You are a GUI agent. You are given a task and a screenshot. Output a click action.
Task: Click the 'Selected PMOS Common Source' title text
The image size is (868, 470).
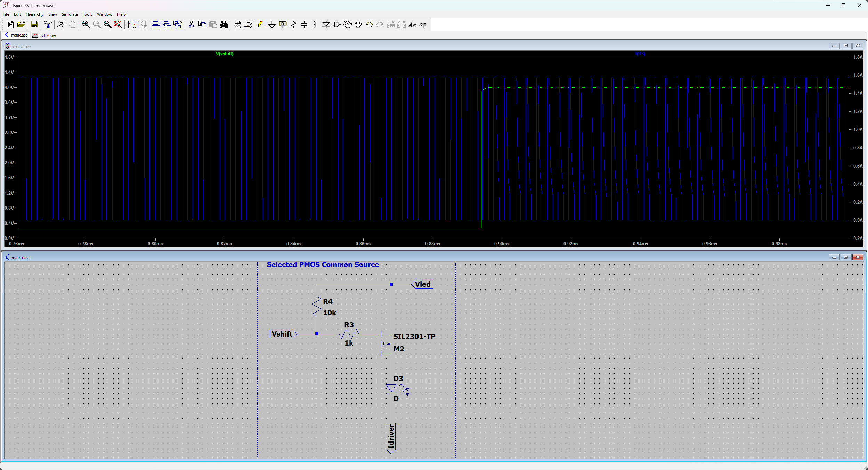pos(323,265)
